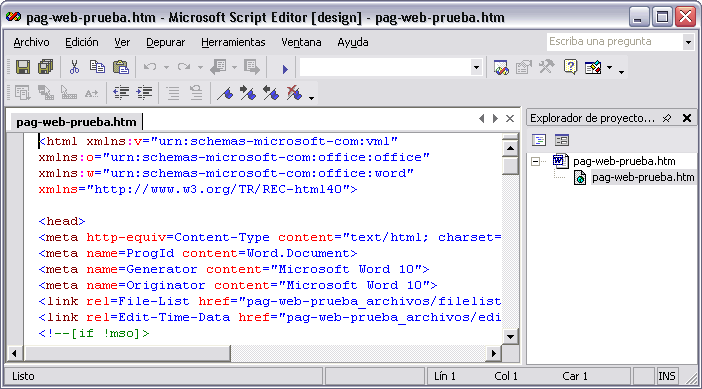Paste from the clipboard icon
The height and width of the screenshot is (389, 702).
point(120,67)
